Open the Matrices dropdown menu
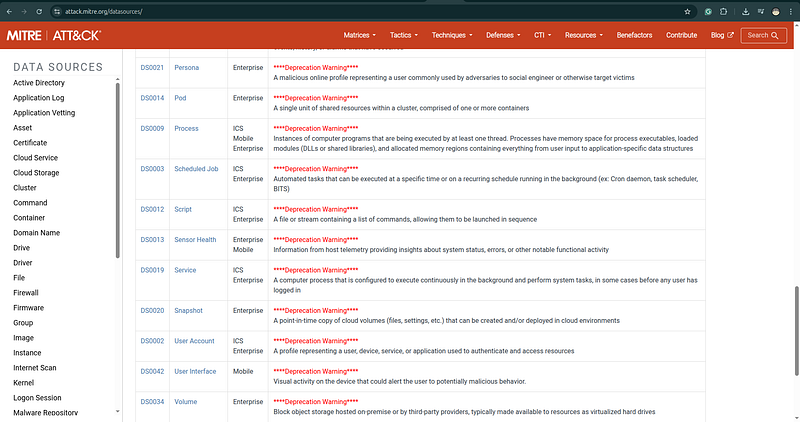 point(359,35)
